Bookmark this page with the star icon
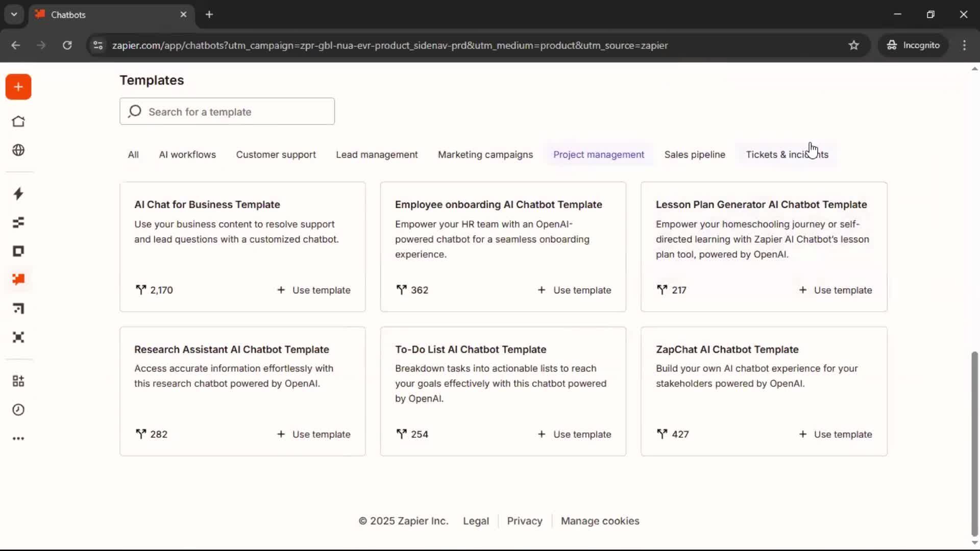Viewport: 980px width, 551px height. 854,45
